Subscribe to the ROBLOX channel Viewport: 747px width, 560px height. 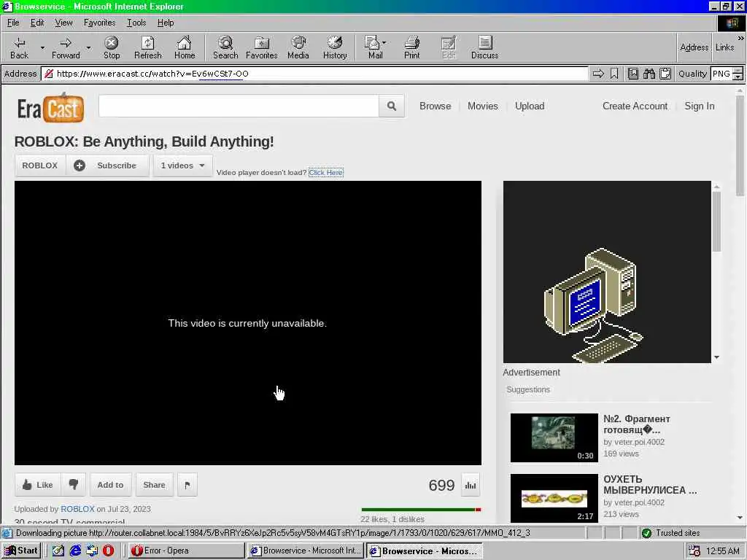pos(108,166)
